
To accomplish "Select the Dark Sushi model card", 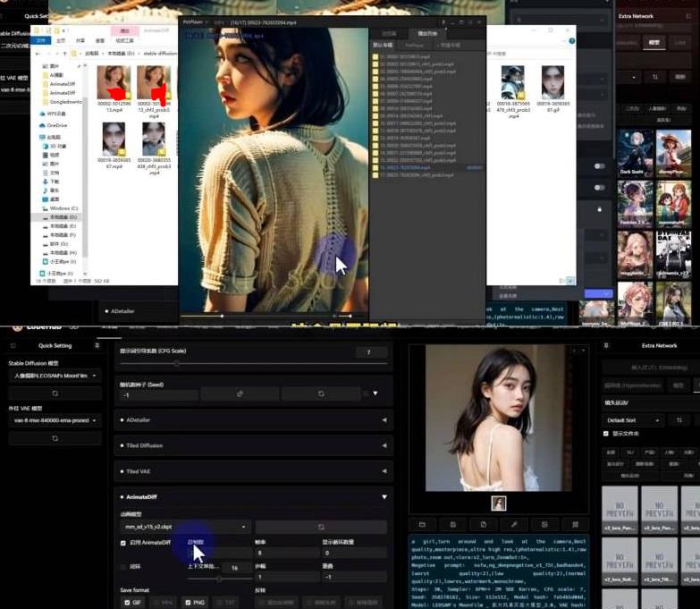I will (x=635, y=153).
